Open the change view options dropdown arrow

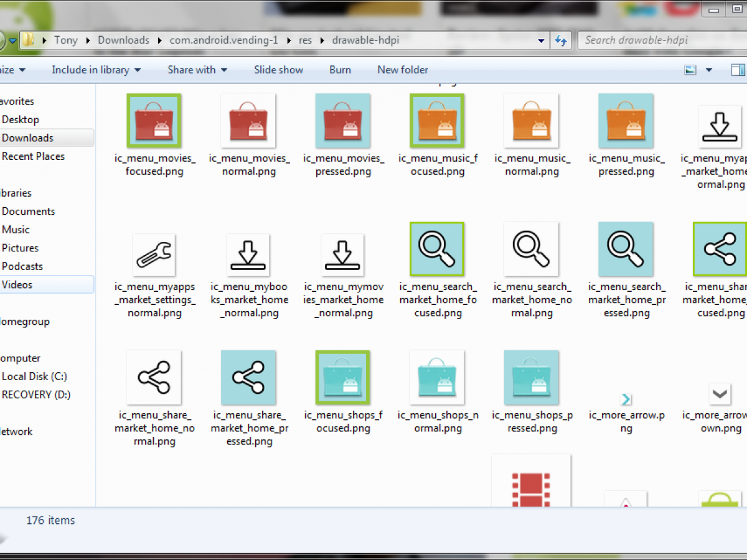pos(709,70)
